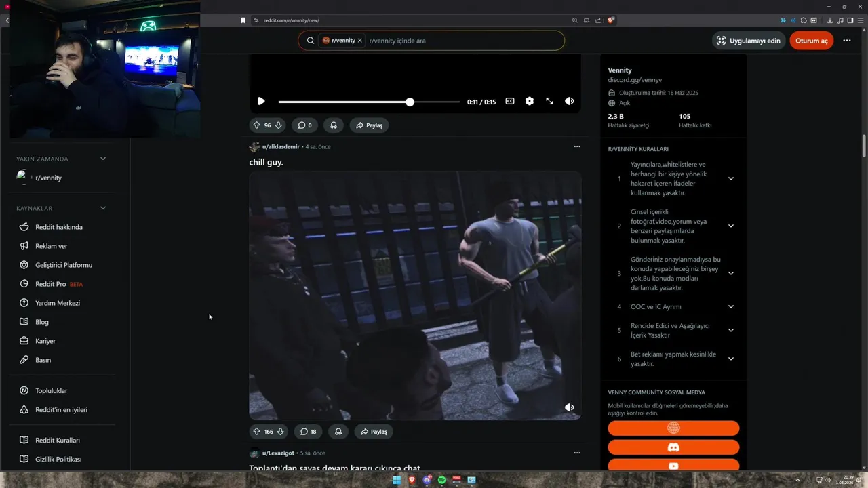This screenshot has width=868, height=488.
Task: Click the orange website globe button
Action: coord(673,428)
